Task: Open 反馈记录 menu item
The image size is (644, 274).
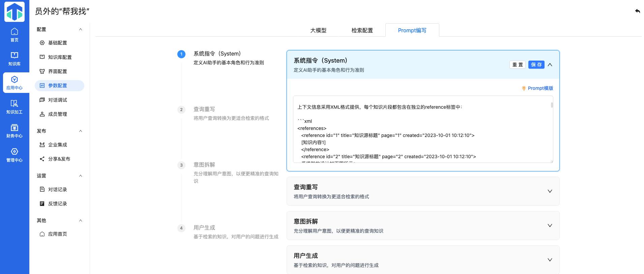Action: coord(59,204)
